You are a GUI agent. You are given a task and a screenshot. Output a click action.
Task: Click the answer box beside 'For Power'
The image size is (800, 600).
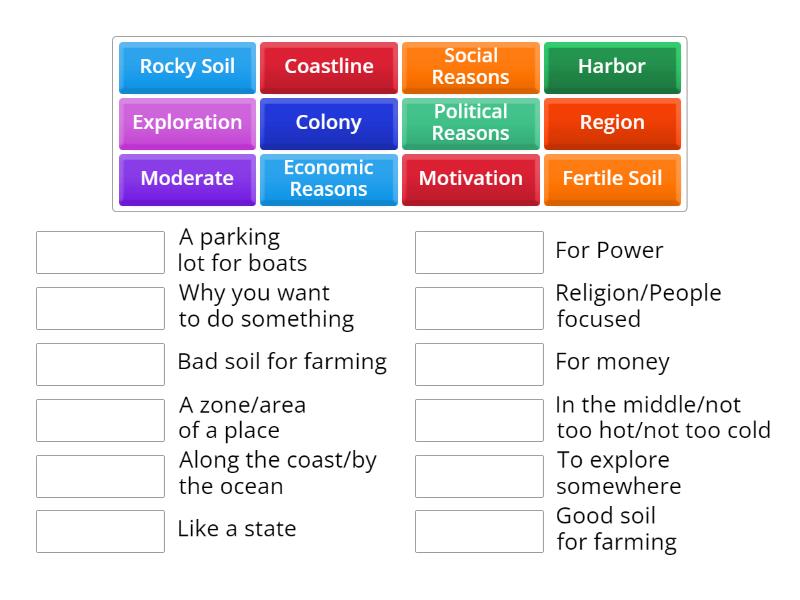coord(479,251)
